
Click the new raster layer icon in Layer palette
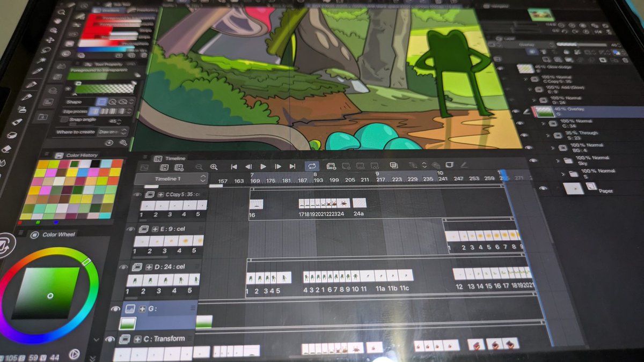[547, 61]
